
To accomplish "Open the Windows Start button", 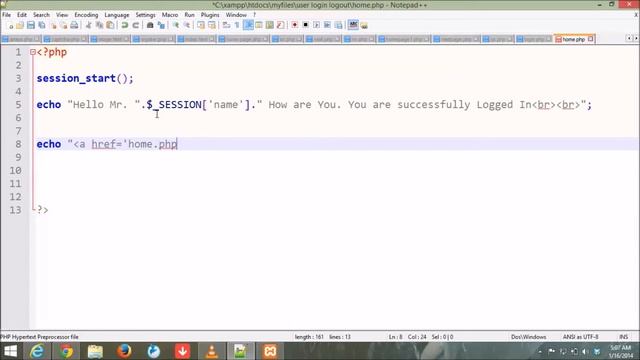I will (10, 351).
